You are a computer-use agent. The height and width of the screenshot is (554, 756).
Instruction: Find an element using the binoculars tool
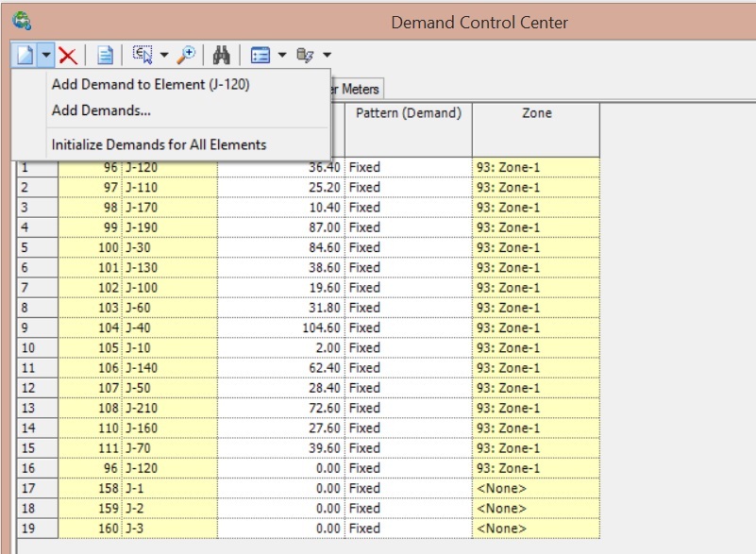(222, 55)
